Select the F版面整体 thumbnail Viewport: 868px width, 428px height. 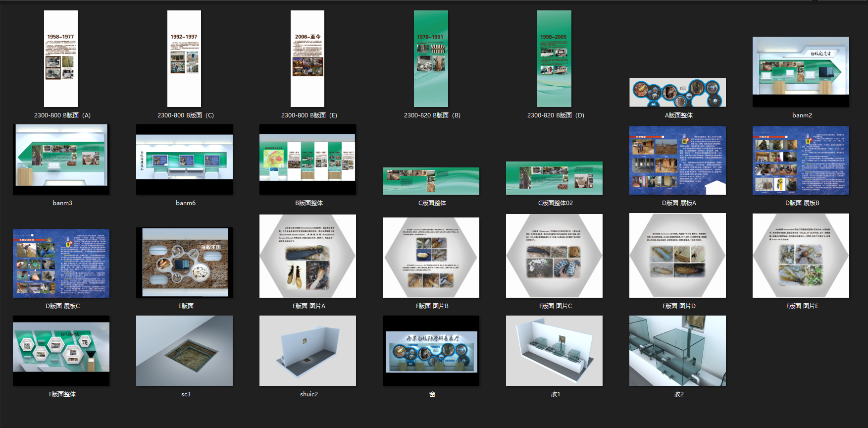(61, 351)
